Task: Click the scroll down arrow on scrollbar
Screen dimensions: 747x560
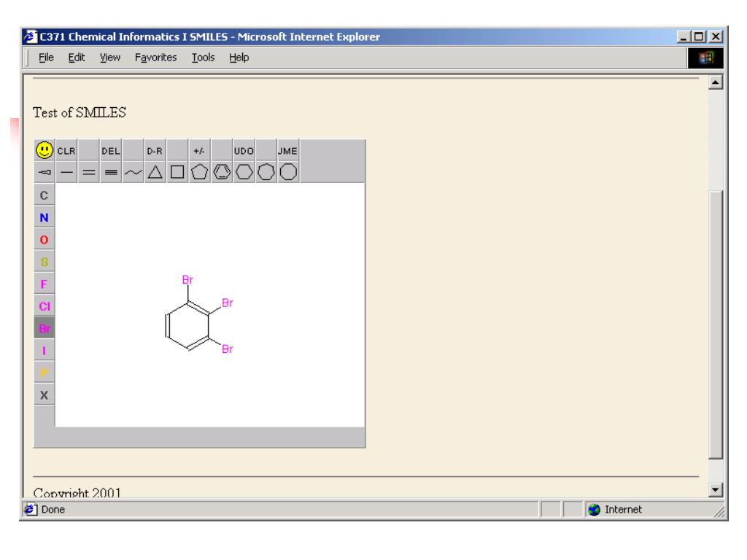Action: click(x=715, y=491)
